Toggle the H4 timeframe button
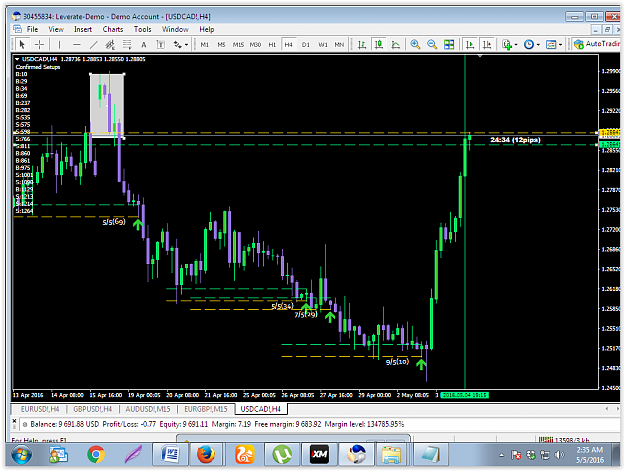 click(289, 45)
